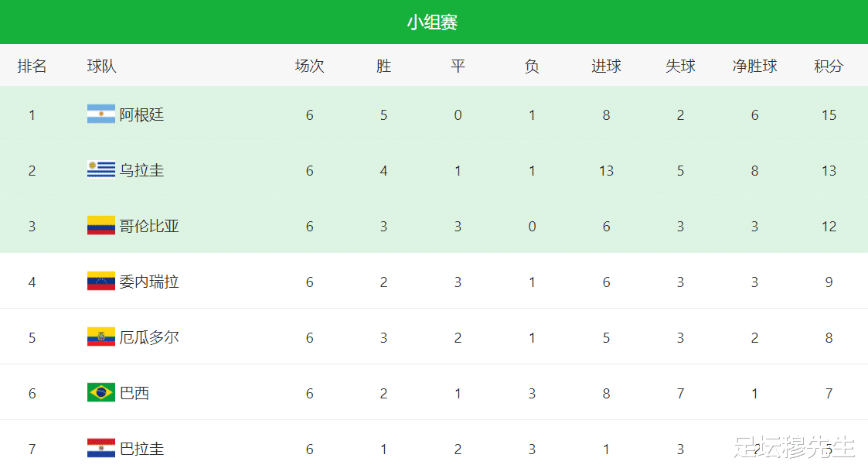Screen dimensions: 868x475
Task: Click the 小组赛 header tab
Action: point(432,22)
